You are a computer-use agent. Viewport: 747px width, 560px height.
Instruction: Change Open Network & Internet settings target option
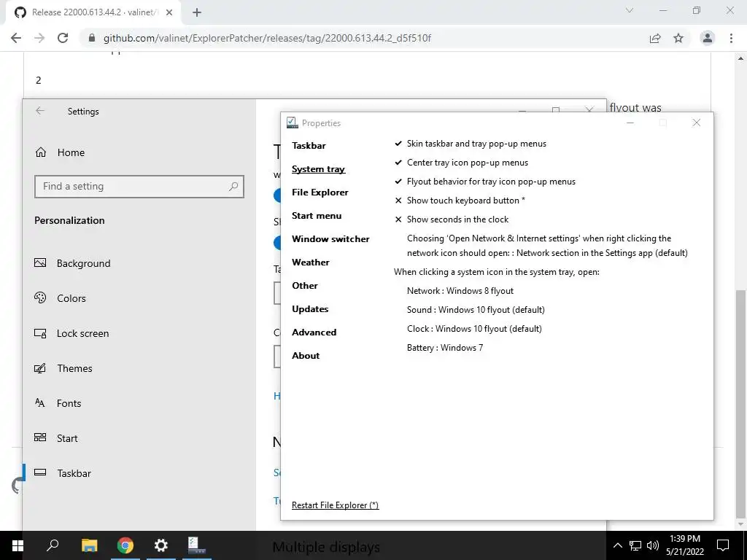547,246
